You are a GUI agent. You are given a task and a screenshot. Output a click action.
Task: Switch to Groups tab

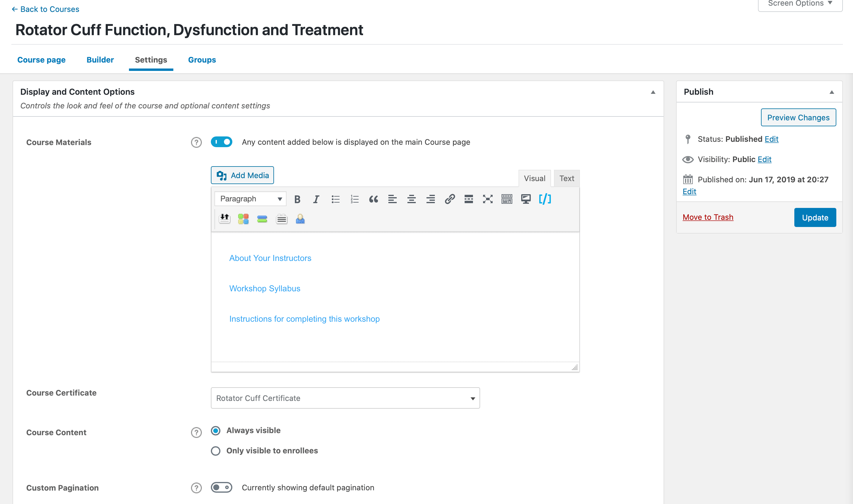[202, 60]
